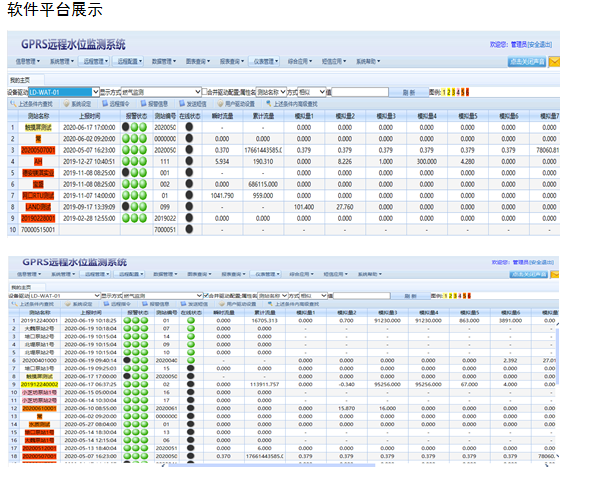Screen dimensions: 589x477
Task: Open 属性名 测站名称 dropdown in upper screenshot
Action: pos(271,92)
